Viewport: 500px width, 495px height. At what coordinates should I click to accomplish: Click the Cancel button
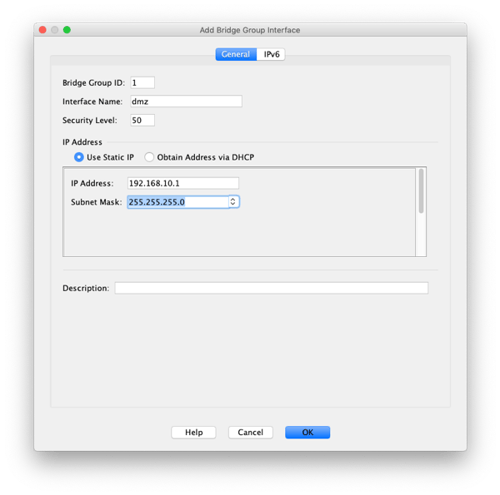pyautogui.click(x=250, y=432)
